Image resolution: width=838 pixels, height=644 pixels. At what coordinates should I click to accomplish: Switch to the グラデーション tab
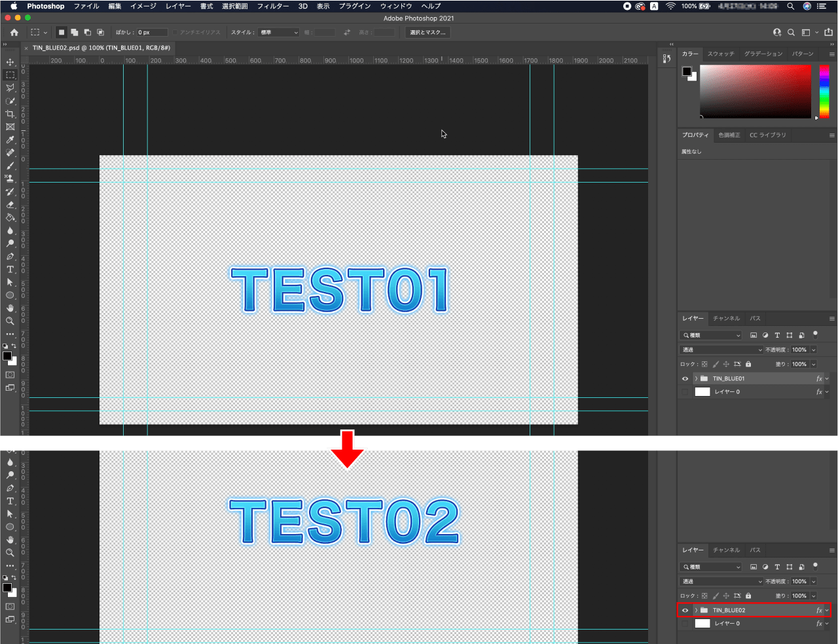click(763, 54)
